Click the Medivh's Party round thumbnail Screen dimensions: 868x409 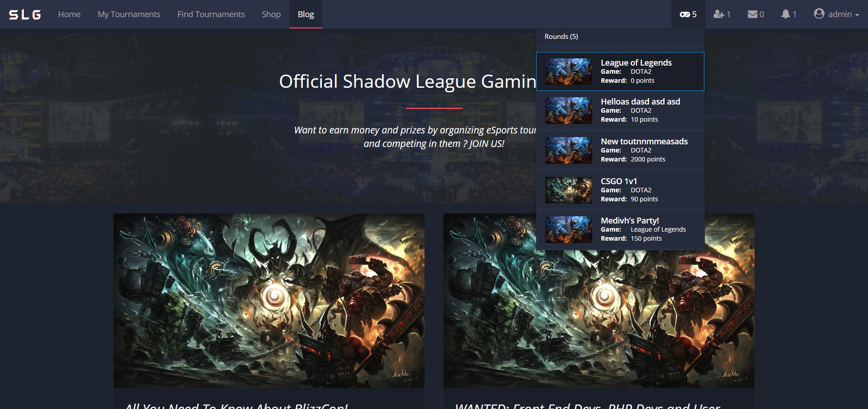(568, 229)
